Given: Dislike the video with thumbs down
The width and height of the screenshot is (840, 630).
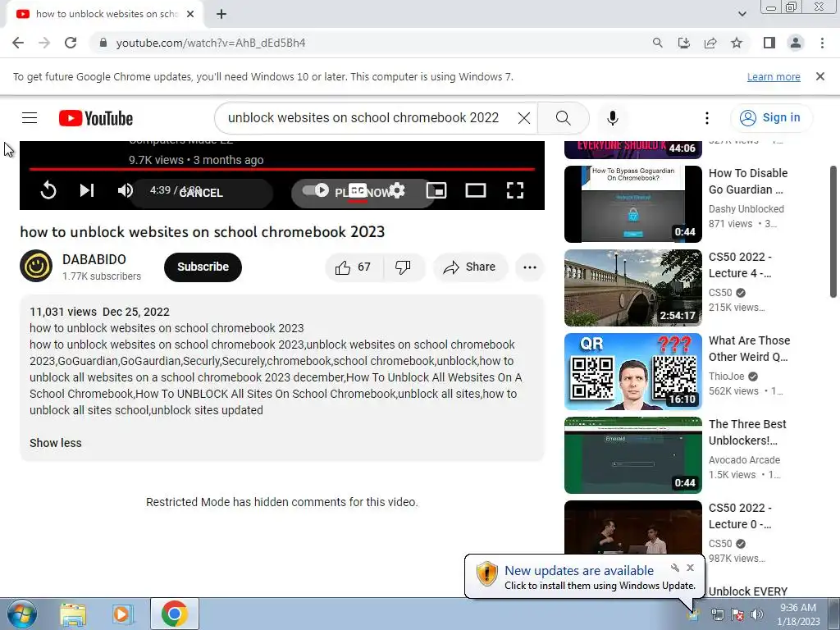Looking at the screenshot, I should click(403, 267).
